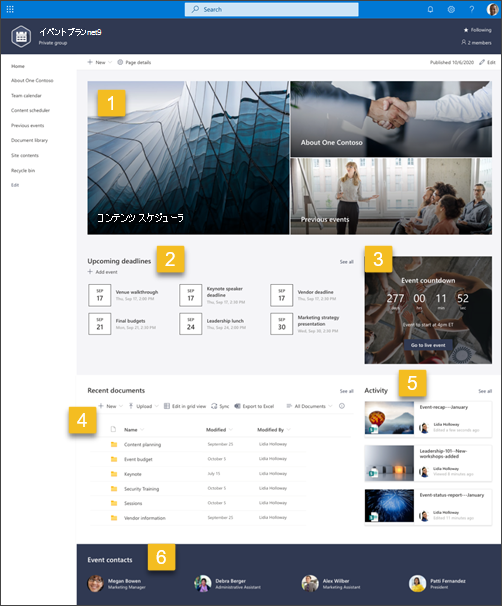Click the Add event plus icon

coord(90,272)
